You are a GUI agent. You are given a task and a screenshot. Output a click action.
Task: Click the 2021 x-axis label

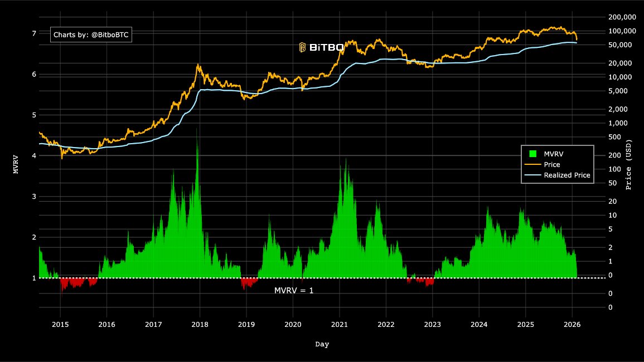click(339, 325)
